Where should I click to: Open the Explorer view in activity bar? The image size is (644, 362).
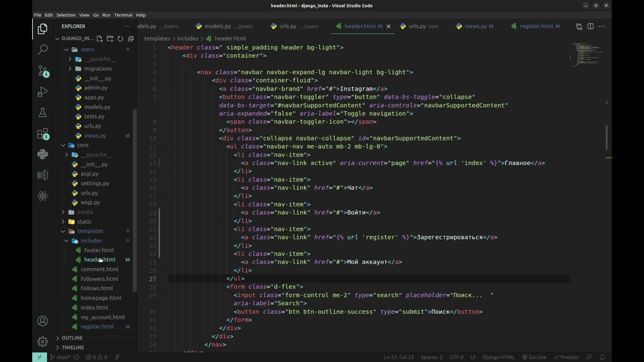[43, 29]
